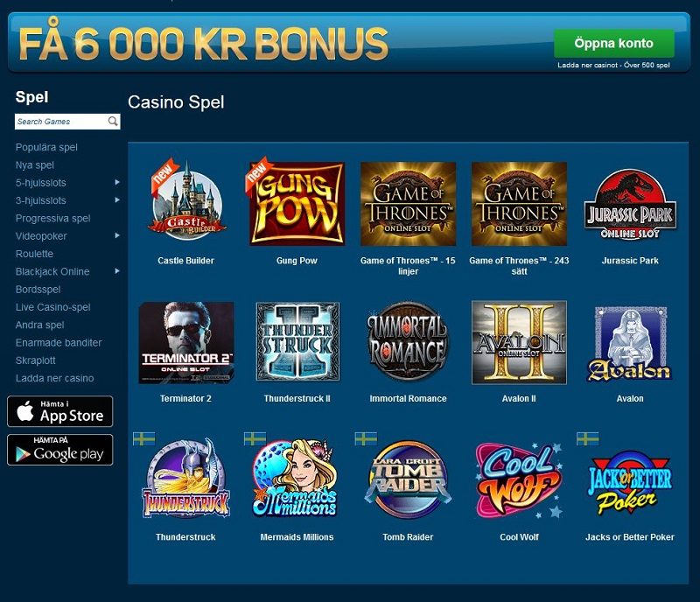Open the Immortal Romance game icon
The image size is (700, 602).
point(408,341)
